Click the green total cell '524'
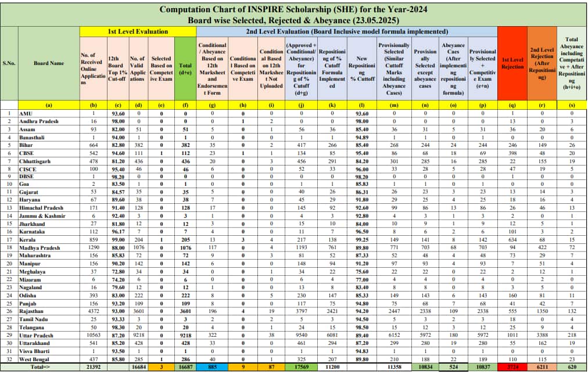 pyautogui.click(x=453, y=367)
